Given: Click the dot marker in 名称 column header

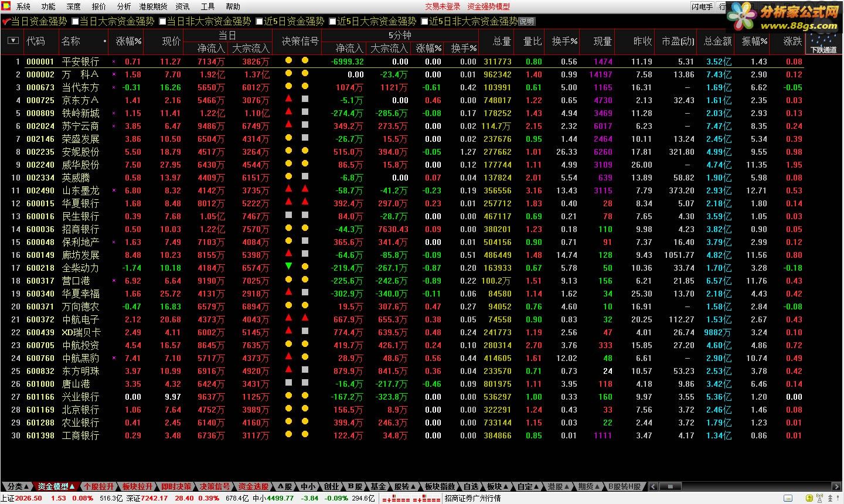Looking at the screenshot, I should pos(105,42).
